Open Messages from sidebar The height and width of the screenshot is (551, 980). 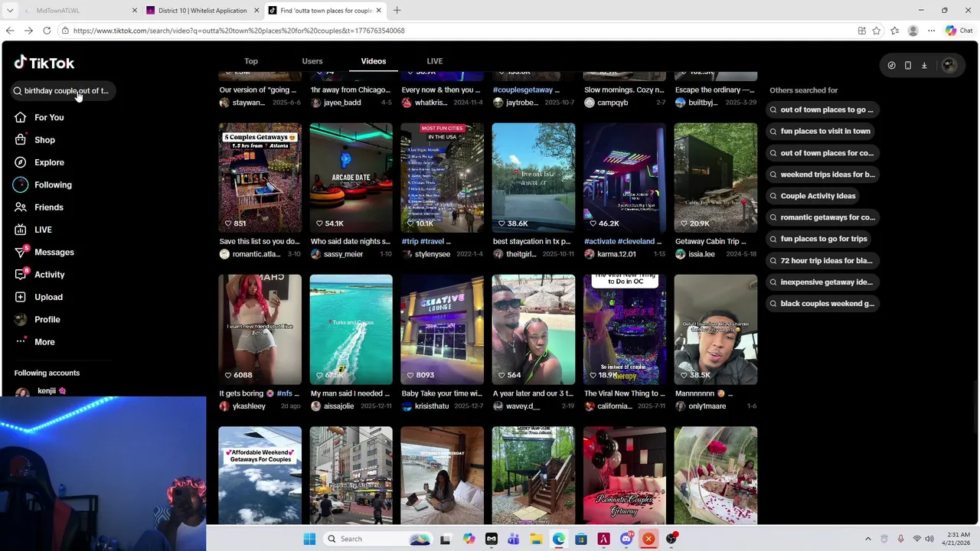tap(44, 252)
